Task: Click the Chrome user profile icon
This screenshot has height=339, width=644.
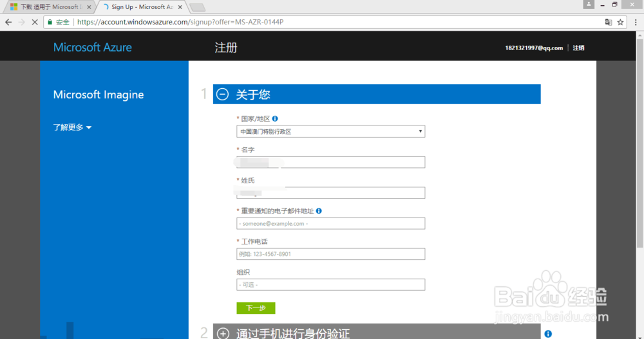Action: point(588,4)
